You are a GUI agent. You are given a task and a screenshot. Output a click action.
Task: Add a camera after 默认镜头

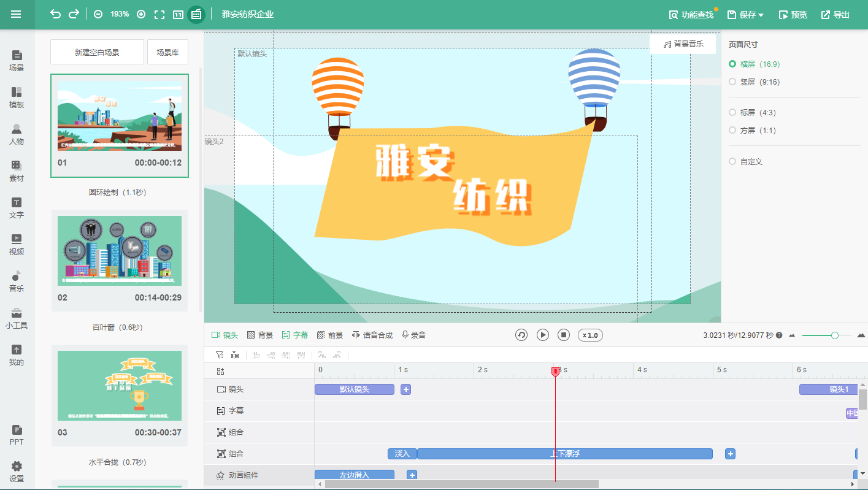click(x=406, y=389)
